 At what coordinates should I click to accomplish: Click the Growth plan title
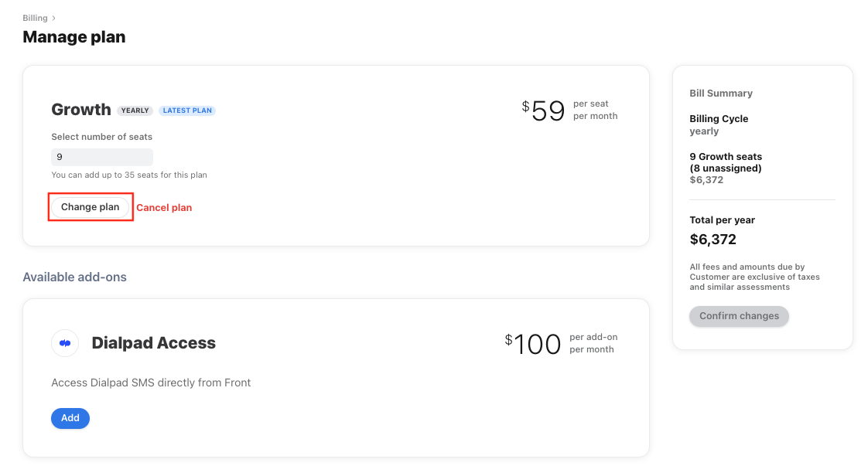coord(80,110)
